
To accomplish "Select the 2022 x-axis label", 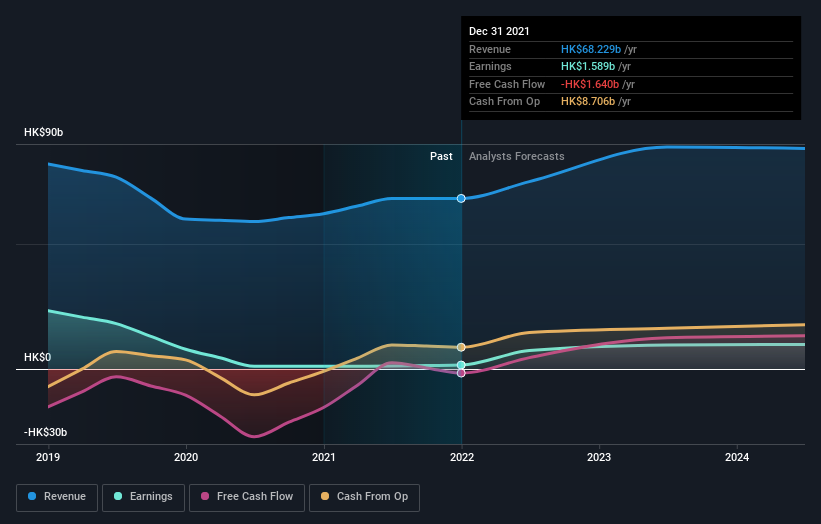I will [462, 458].
